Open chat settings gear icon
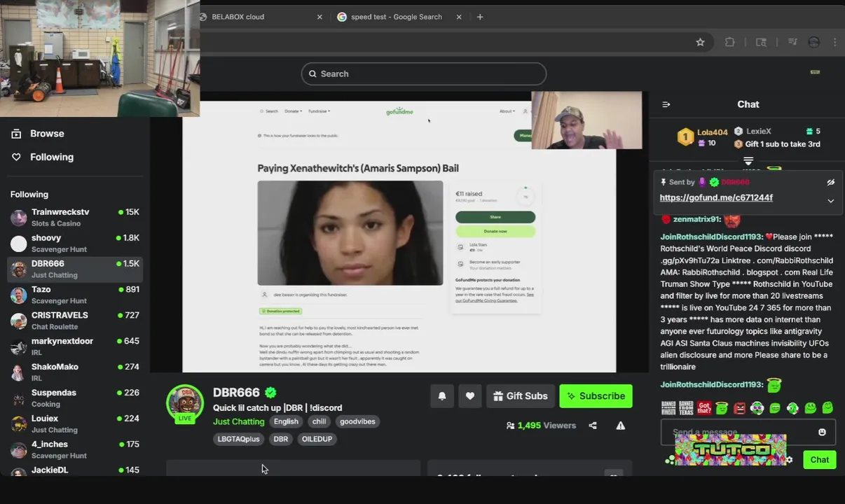This screenshot has height=504, width=845. pyautogui.click(x=790, y=460)
